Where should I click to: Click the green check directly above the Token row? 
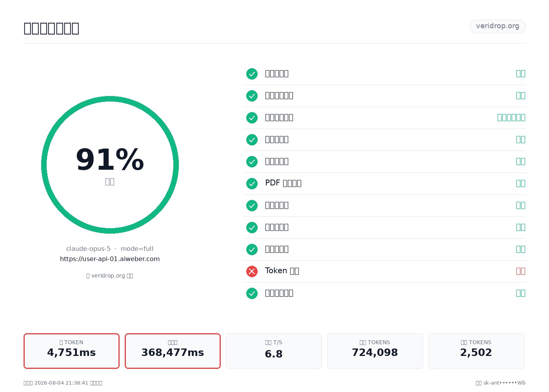[252, 249]
